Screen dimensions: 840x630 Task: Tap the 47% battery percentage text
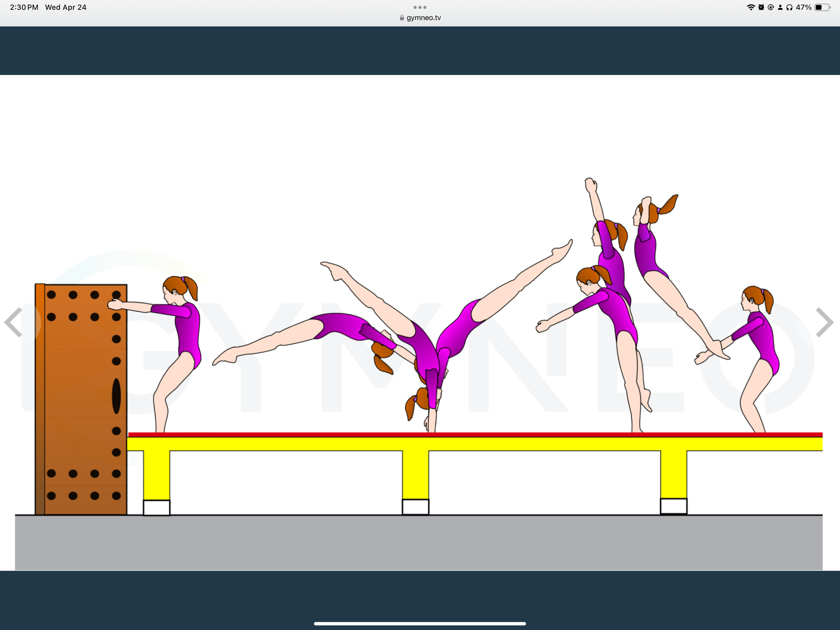click(x=804, y=7)
